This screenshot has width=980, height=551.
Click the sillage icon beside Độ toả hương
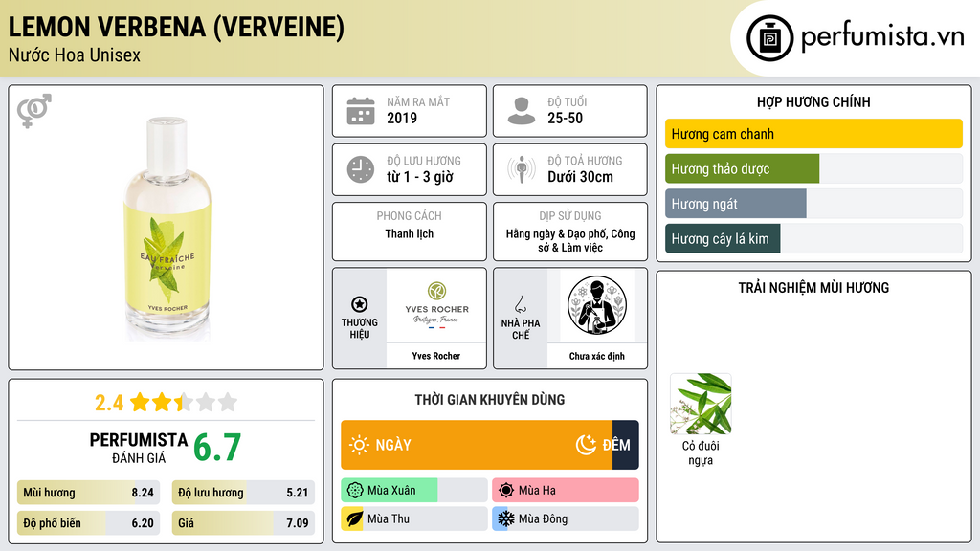(x=522, y=169)
